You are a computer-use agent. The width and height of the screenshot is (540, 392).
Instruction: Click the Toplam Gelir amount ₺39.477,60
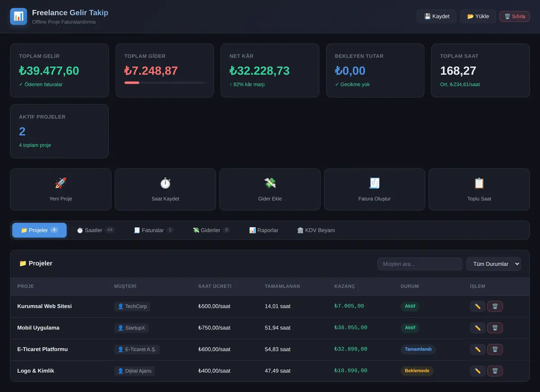(x=49, y=71)
